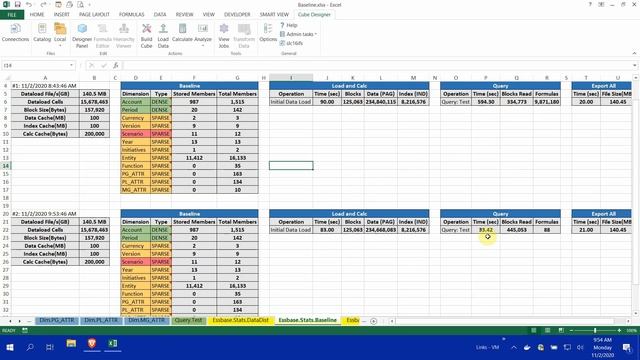This screenshot has height=360, width=640.
Task: Open the REVIEW ribbon tab
Action: point(184,15)
